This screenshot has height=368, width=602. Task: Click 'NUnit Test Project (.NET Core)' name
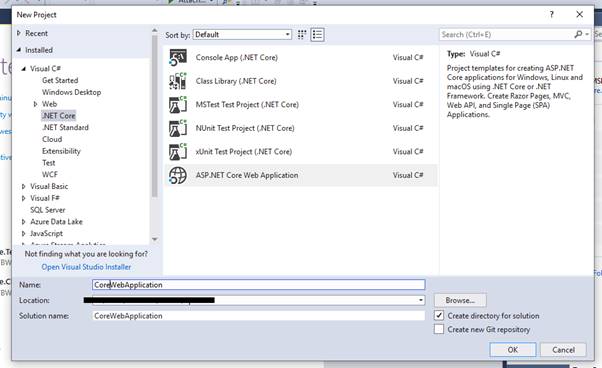click(245, 128)
